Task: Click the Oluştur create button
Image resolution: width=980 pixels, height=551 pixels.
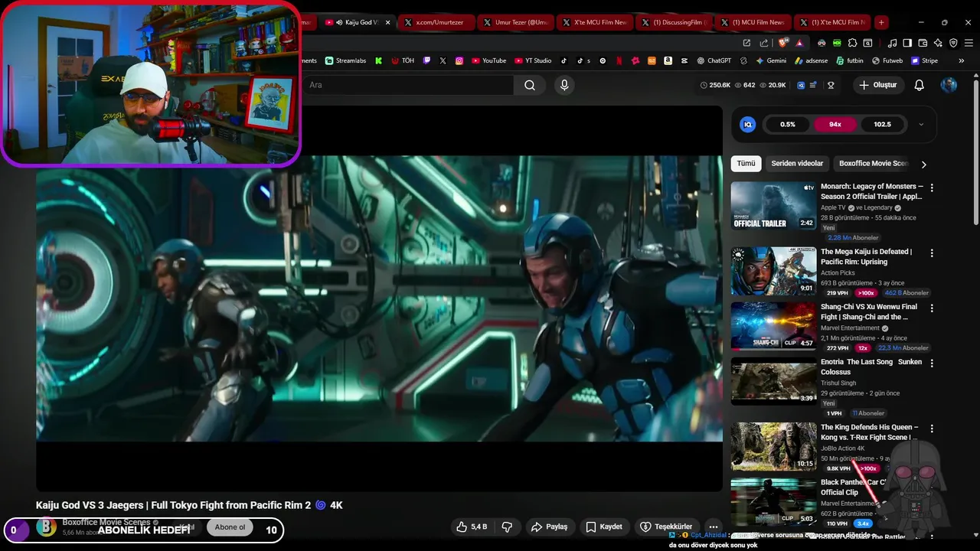Action: click(x=877, y=85)
